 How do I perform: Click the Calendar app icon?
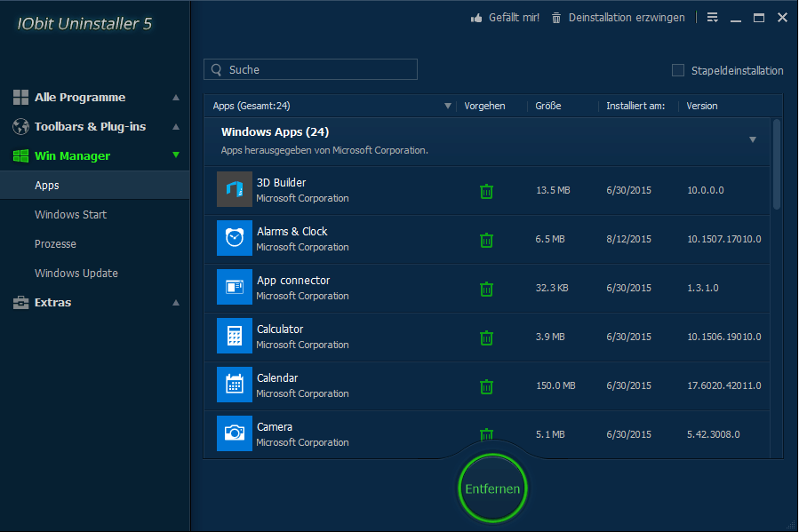click(x=235, y=385)
